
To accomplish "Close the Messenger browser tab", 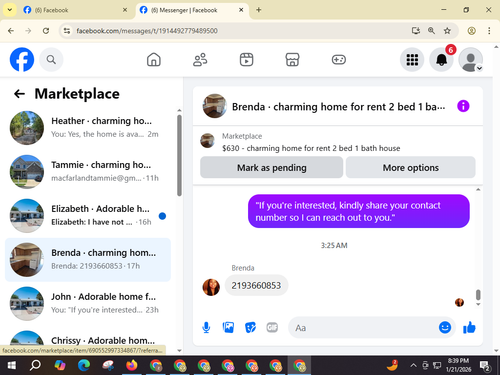I will [x=241, y=10].
